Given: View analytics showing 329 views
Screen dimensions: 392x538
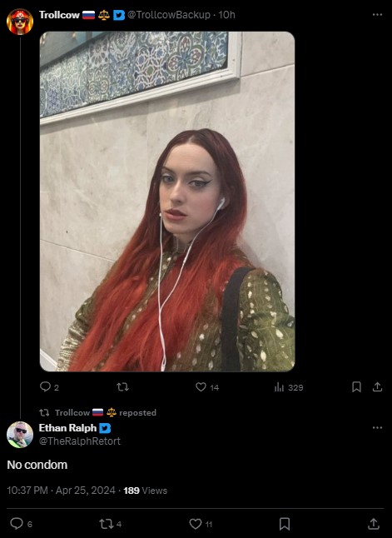Looking at the screenshot, I should (289, 387).
